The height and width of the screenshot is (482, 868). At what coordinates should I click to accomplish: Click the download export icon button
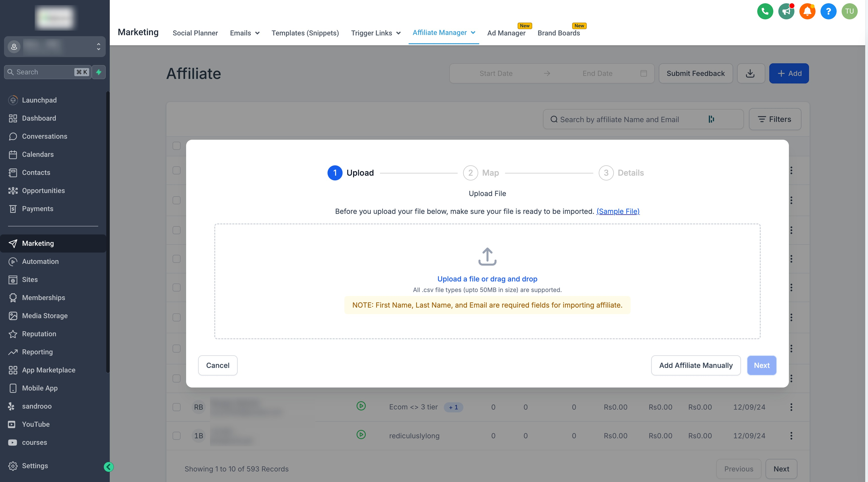click(x=750, y=73)
